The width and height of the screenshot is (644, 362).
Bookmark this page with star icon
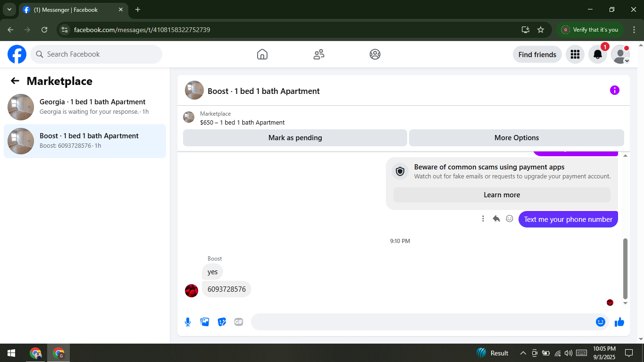coord(541,30)
